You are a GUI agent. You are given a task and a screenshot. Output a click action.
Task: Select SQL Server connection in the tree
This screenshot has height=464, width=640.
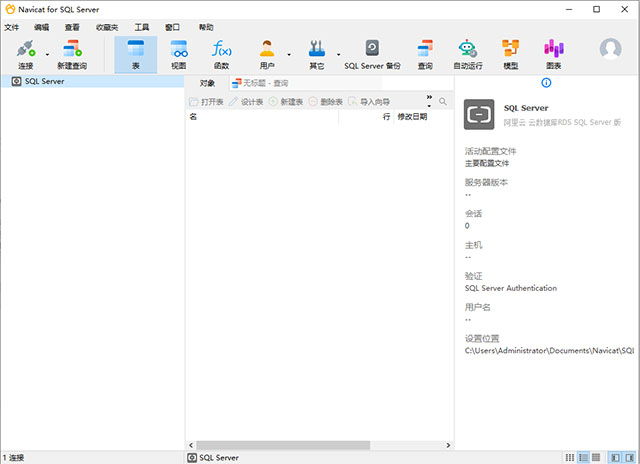pos(93,81)
